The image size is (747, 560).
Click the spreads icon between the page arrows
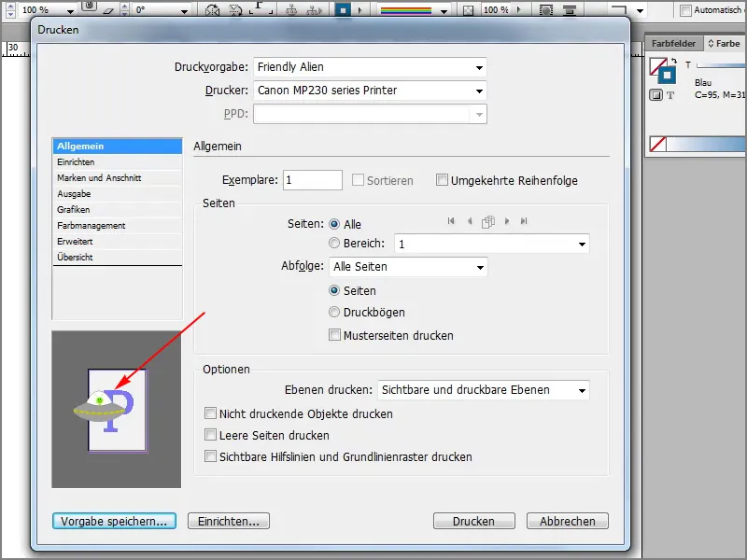[488, 221]
